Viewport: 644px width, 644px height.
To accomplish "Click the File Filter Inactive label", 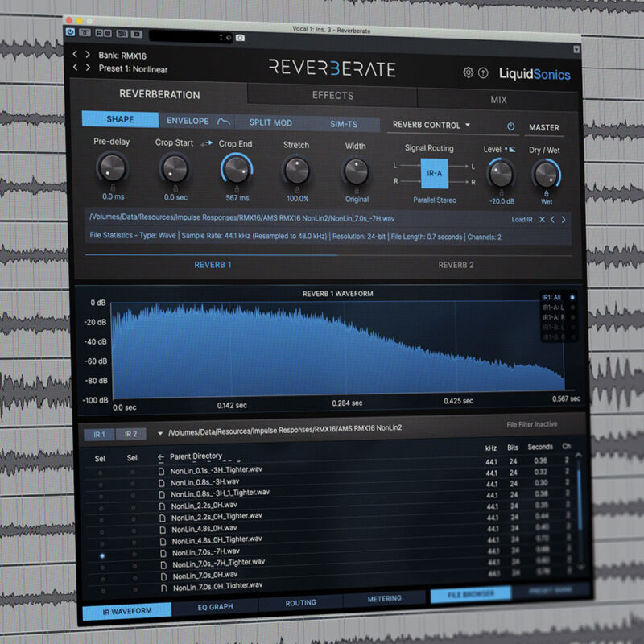I will pos(532,424).
